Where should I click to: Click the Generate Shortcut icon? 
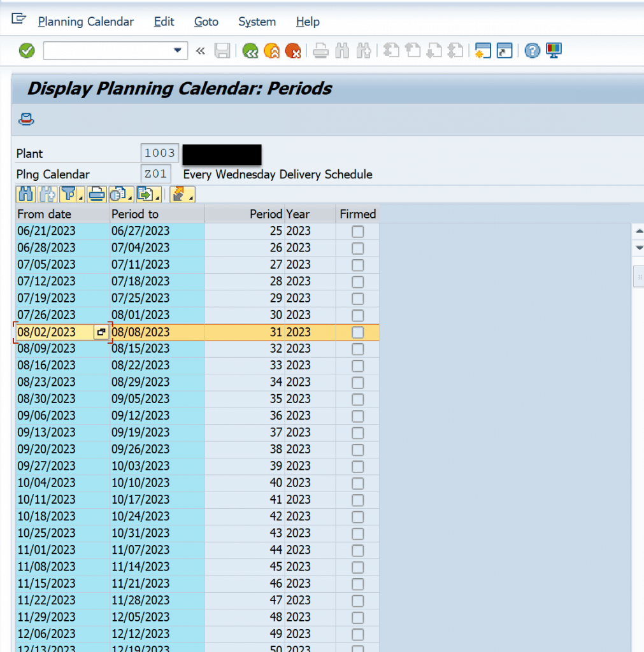(504, 51)
